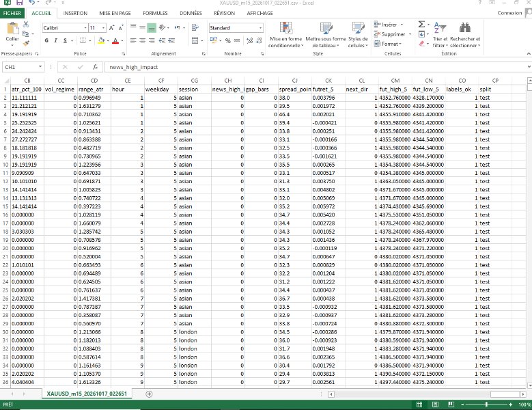Click the Insérer cells button
The width and height of the screenshot is (532, 410).
tap(388, 25)
